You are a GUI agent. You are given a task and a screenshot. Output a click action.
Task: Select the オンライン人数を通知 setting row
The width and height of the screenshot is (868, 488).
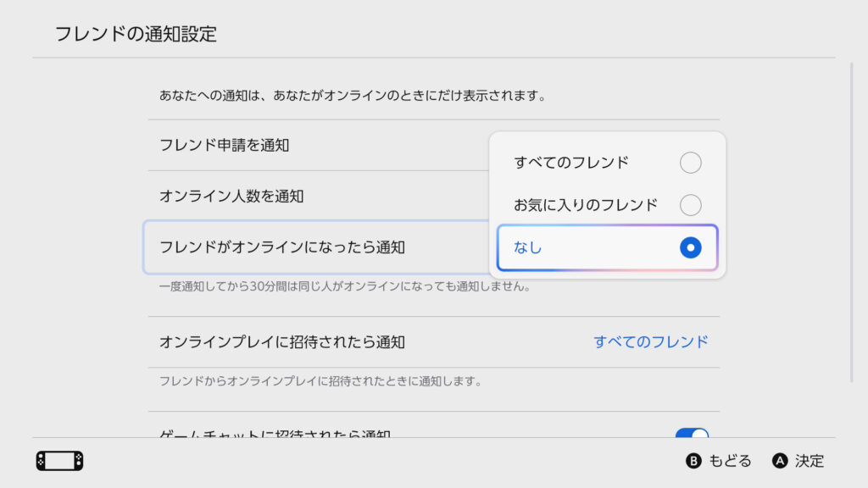(319, 196)
